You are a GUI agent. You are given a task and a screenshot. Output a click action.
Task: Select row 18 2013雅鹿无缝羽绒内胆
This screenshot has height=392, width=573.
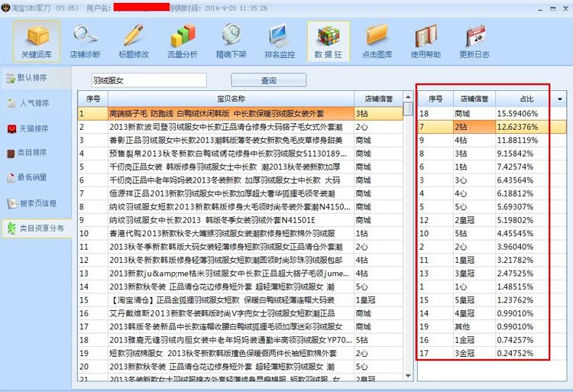tap(241, 340)
